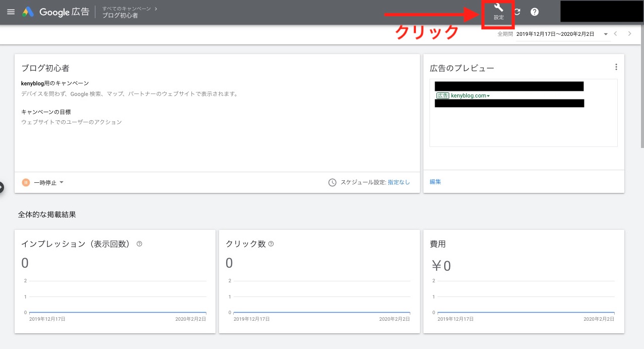Screen dimensions: 644x349
Task: Open the 全期間 date range dropdown
Action: point(605,34)
